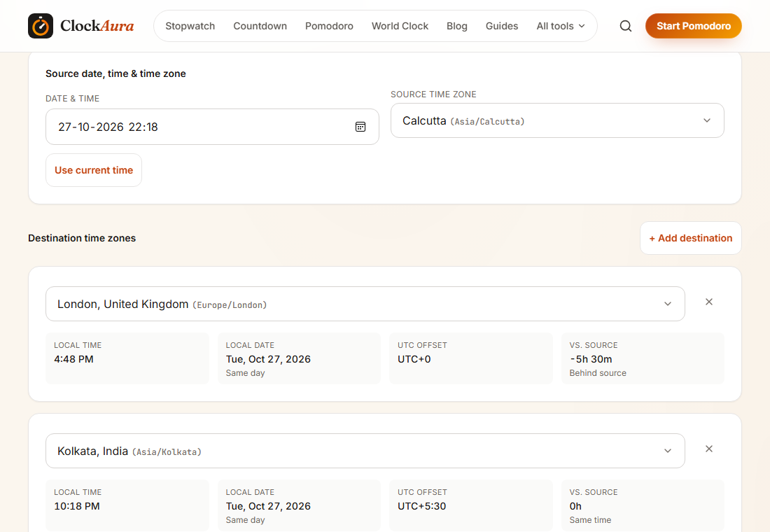Viewport: 770px width, 532px height.
Task: Open the Kolkata, India zone dropdown
Action: pyautogui.click(x=365, y=451)
